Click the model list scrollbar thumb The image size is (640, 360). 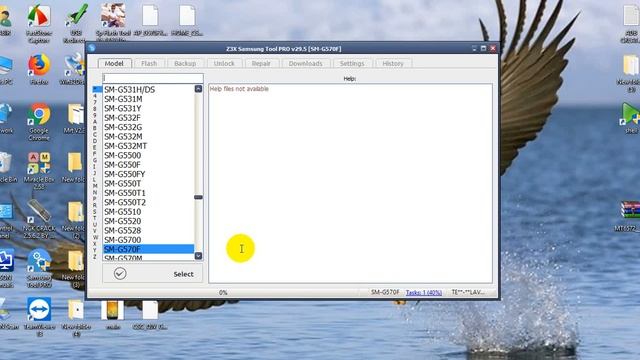coord(198,197)
